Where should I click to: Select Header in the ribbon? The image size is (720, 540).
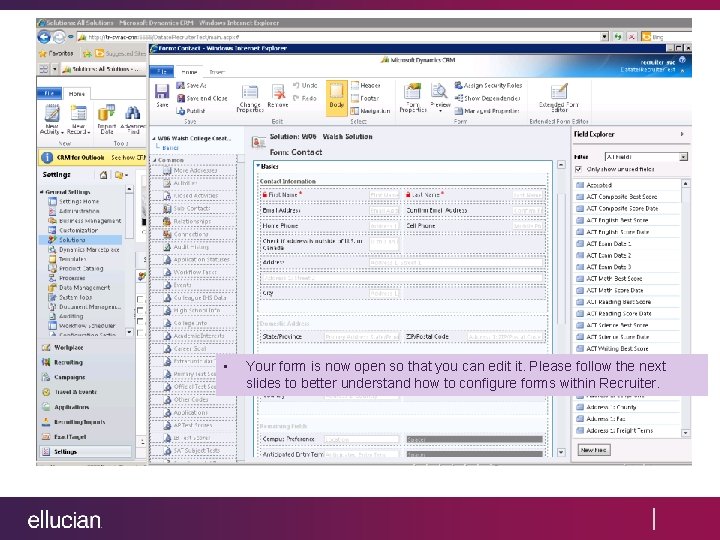tap(366, 85)
